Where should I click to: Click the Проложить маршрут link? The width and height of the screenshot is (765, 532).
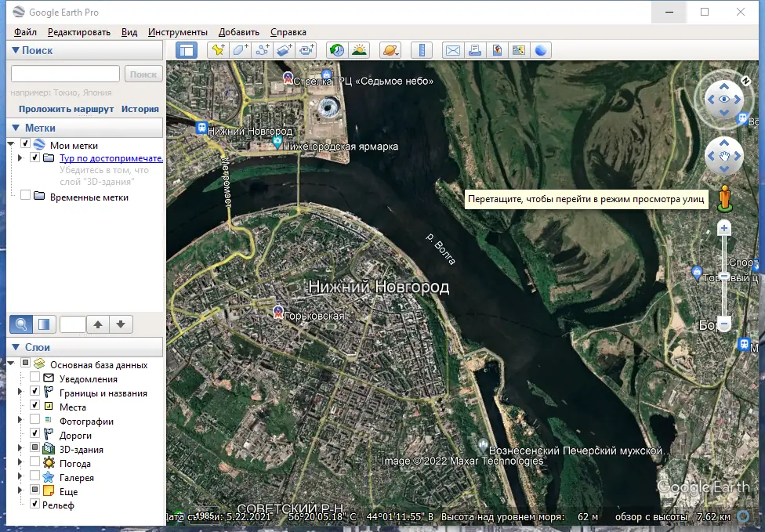67,109
